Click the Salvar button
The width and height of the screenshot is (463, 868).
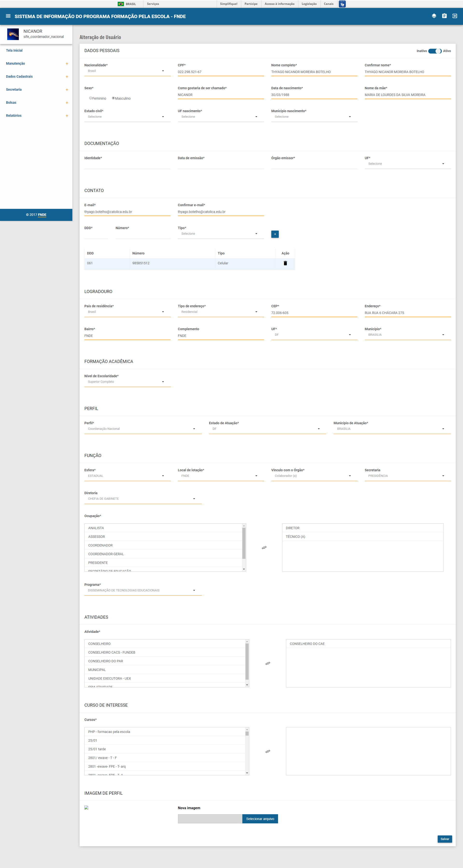[x=444, y=839]
